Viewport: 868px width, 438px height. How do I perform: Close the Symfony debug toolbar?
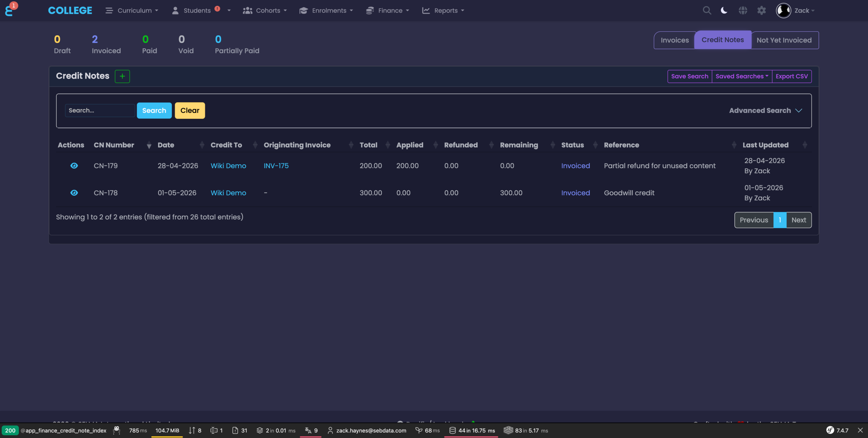pyautogui.click(x=860, y=430)
